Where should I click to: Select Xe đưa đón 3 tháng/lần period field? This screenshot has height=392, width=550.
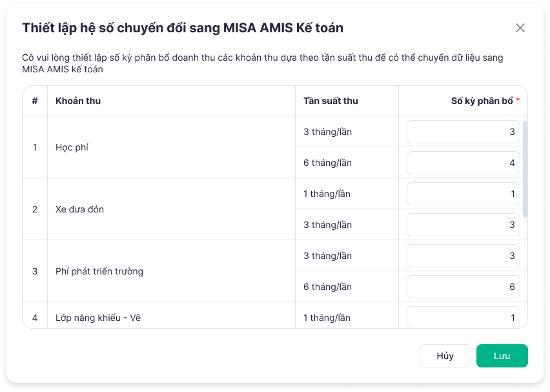[x=463, y=225]
